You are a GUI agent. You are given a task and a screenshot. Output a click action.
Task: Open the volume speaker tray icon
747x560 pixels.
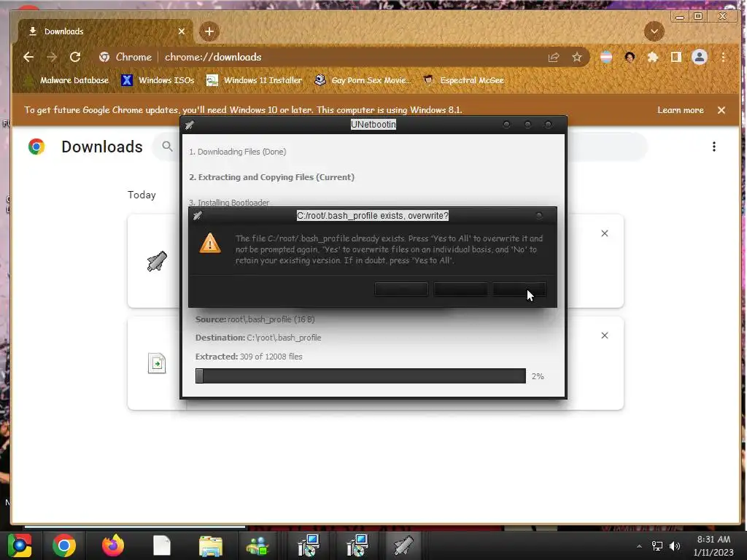coord(675,546)
